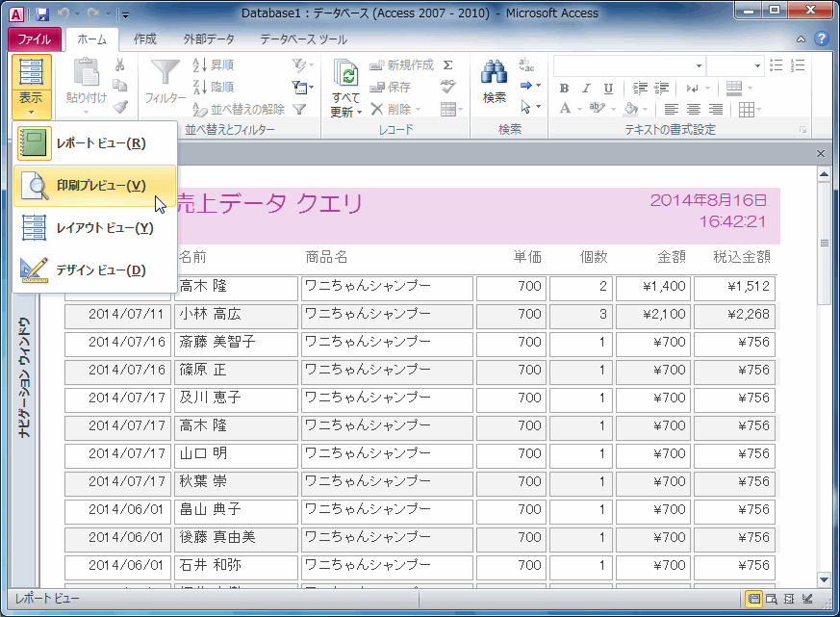840x617 pixels.
Task: Open the Quick Access Toolbar customize dropdown
Action: point(125,14)
